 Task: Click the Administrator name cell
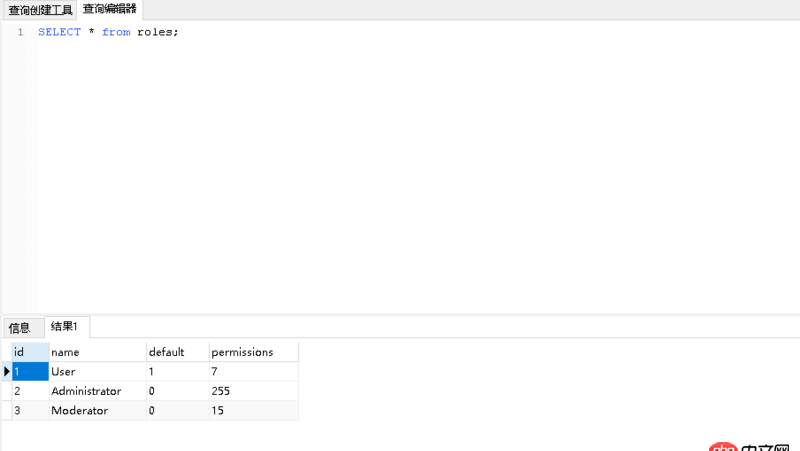tap(96, 391)
